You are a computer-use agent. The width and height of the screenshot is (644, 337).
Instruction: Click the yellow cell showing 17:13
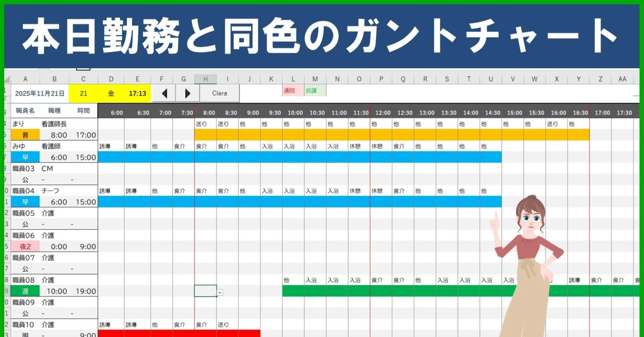[x=138, y=94]
